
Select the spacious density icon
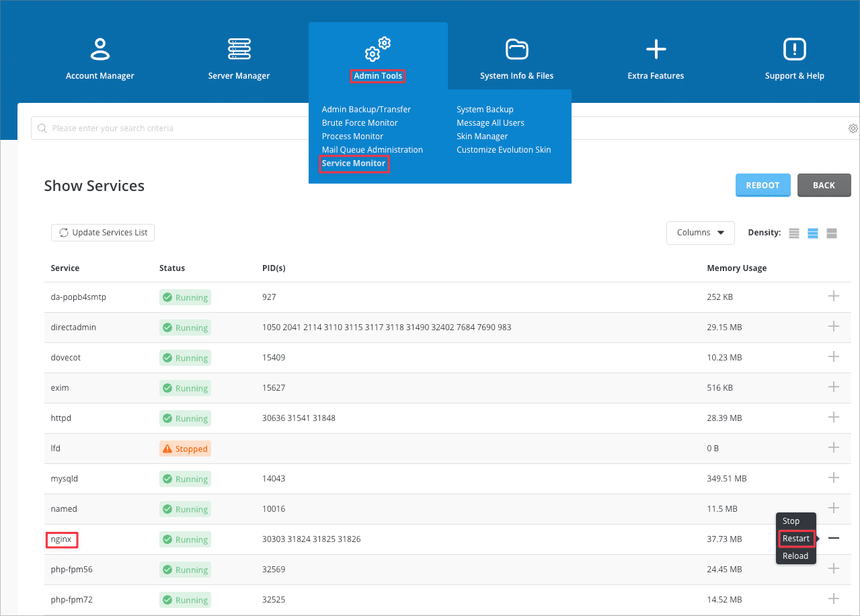(x=832, y=233)
